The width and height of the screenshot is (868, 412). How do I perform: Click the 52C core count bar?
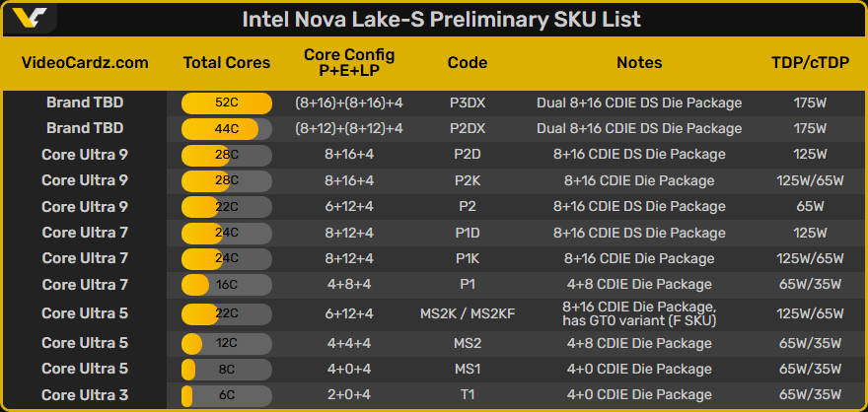pyautogui.click(x=227, y=103)
